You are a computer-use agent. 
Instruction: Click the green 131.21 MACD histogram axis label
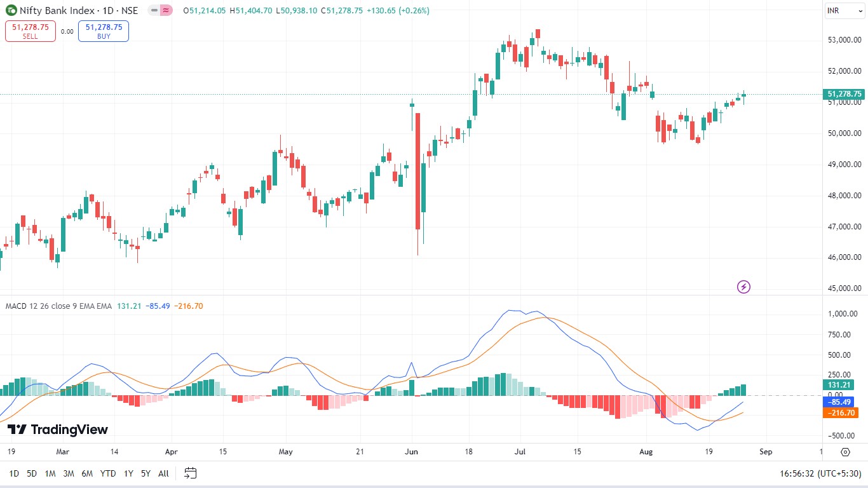840,385
